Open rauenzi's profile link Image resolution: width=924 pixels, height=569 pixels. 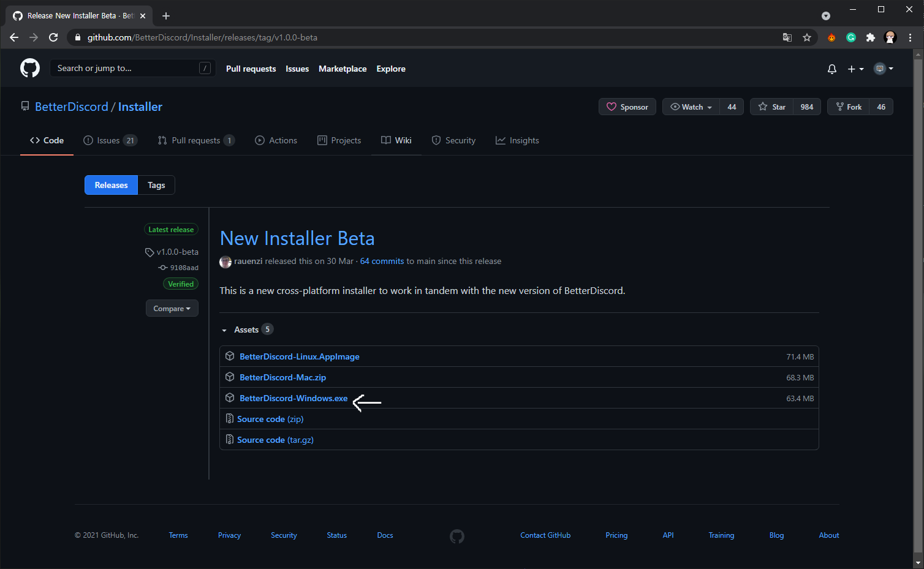(248, 261)
